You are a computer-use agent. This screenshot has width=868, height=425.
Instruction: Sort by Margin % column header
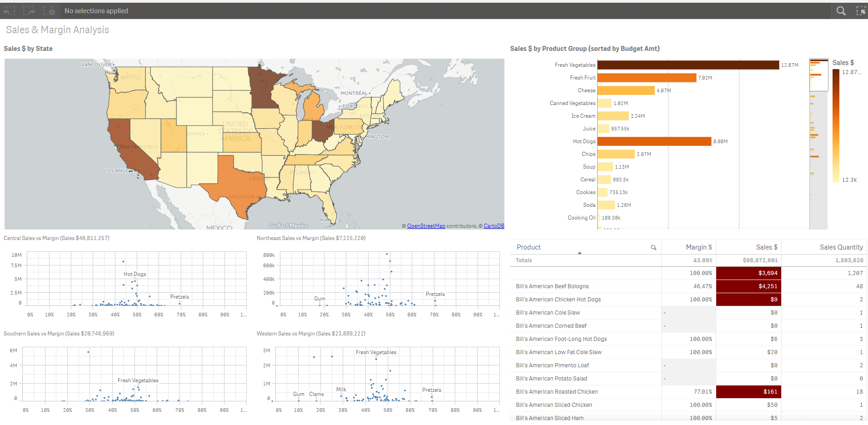coord(699,247)
